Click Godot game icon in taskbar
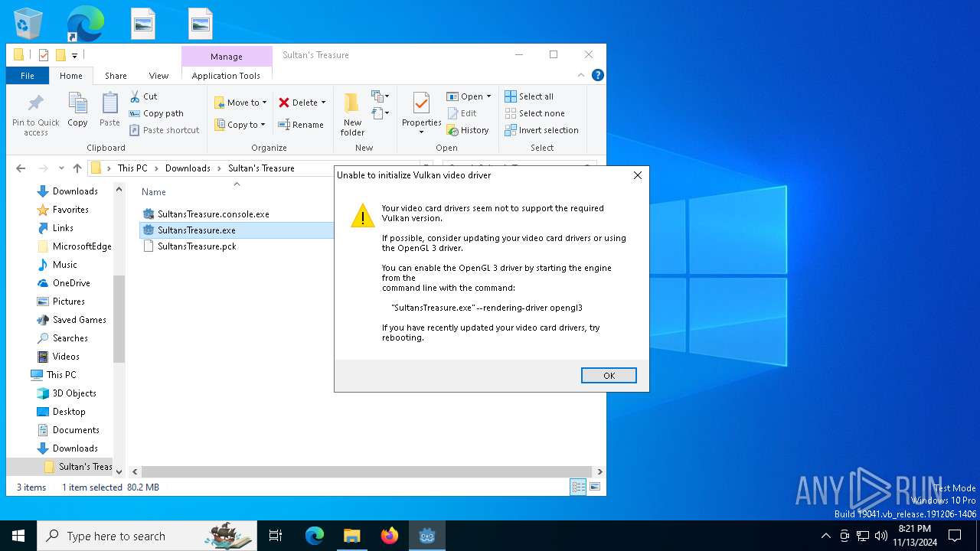Viewport: 980px width, 551px height. 427,536
